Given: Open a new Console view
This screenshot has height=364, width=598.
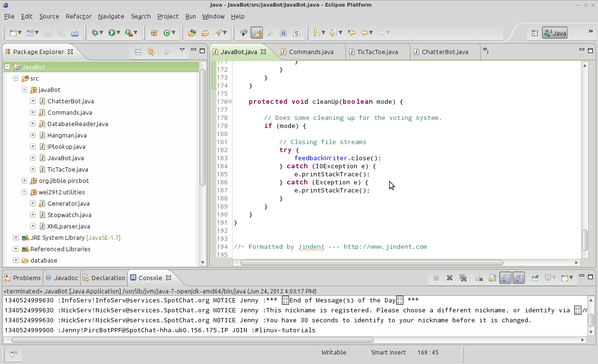Looking at the screenshot, I should click(565, 278).
